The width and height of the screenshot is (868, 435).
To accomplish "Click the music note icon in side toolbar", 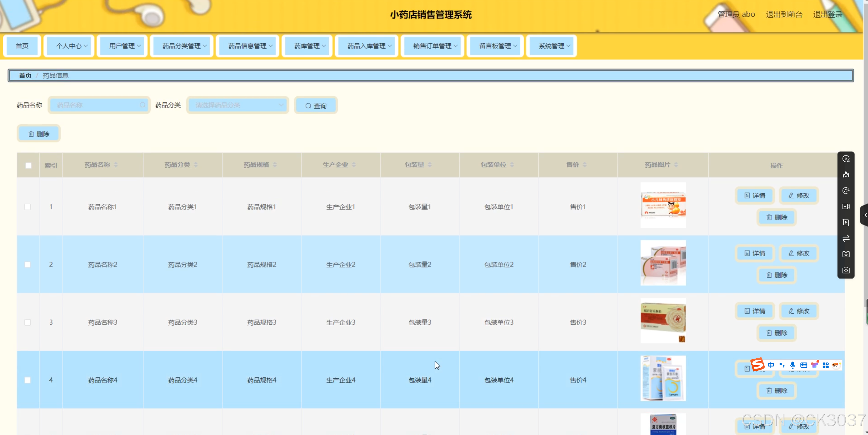I will 846,191.
